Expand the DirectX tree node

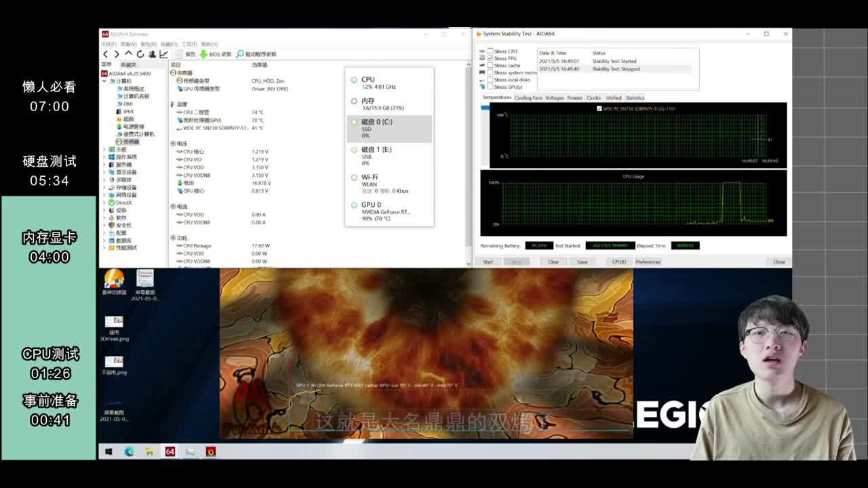[x=104, y=203]
